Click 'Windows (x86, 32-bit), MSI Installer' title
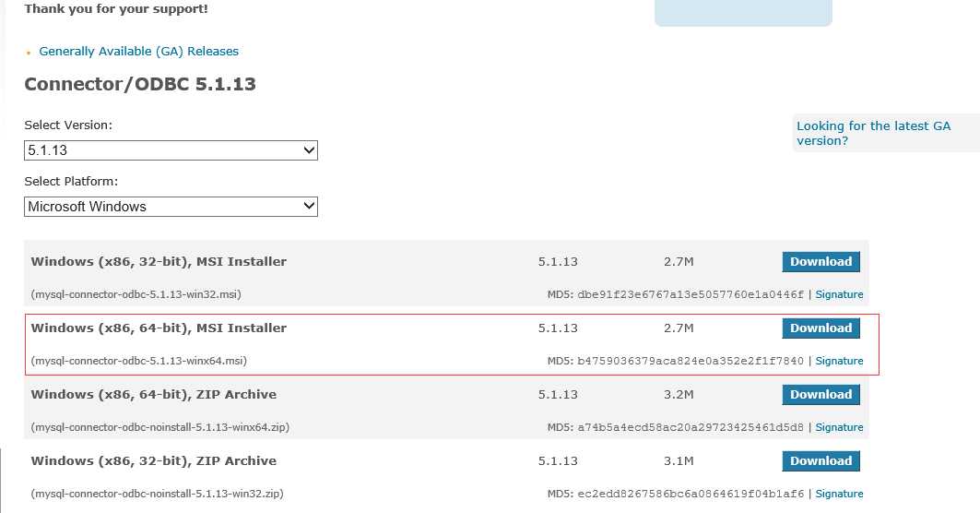The height and width of the screenshot is (513, 980). tap(159, 261)
